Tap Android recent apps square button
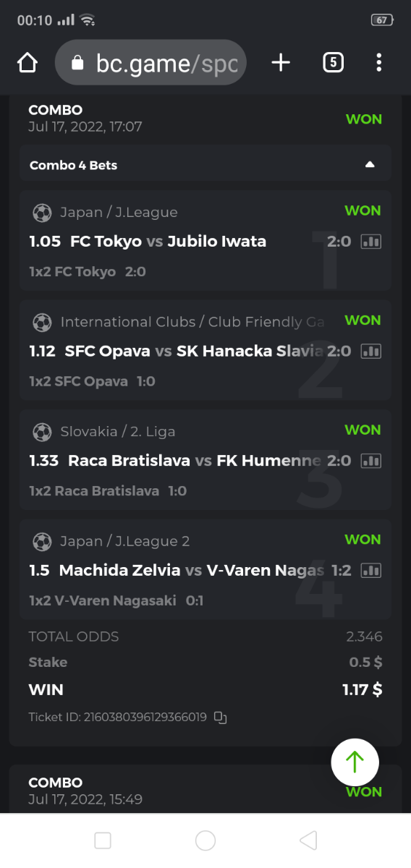This screenshot has width=411, height=868. [x=103, y=841]
